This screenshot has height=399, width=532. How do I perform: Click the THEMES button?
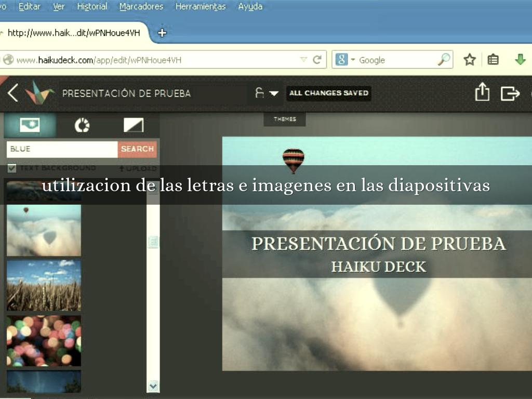[285, 119]
